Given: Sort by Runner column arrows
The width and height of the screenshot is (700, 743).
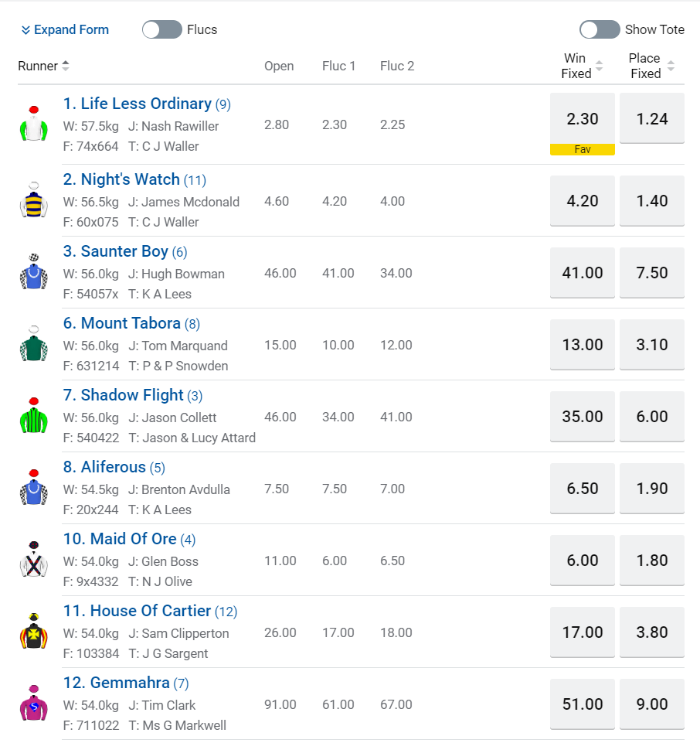Looking at the screenshot, I should click(66, 66).
